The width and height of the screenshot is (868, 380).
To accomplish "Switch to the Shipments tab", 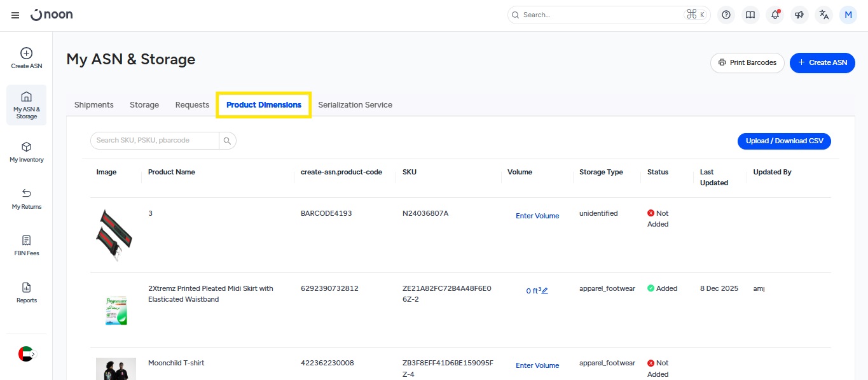I will (93, 105).
